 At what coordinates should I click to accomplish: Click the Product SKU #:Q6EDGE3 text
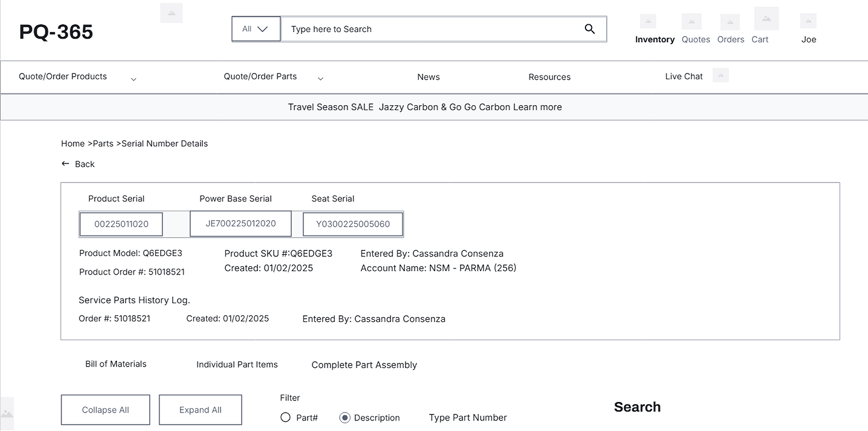[278, 253]
